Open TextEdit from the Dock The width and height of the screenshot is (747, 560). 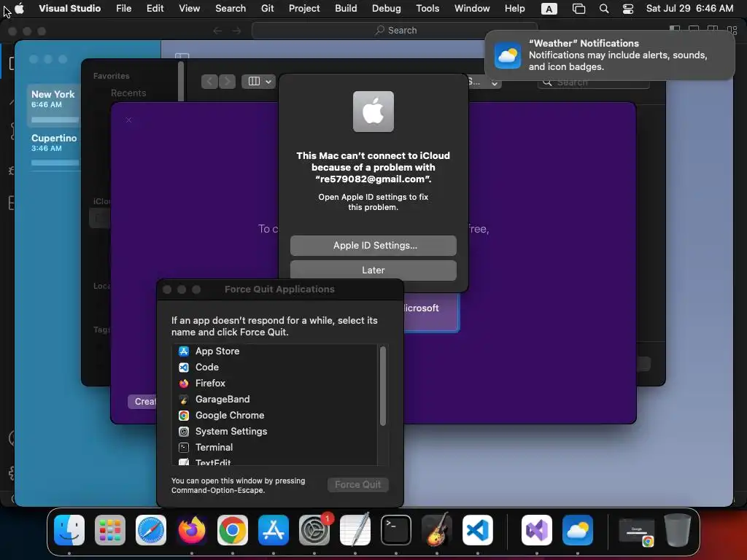(355, 530)
